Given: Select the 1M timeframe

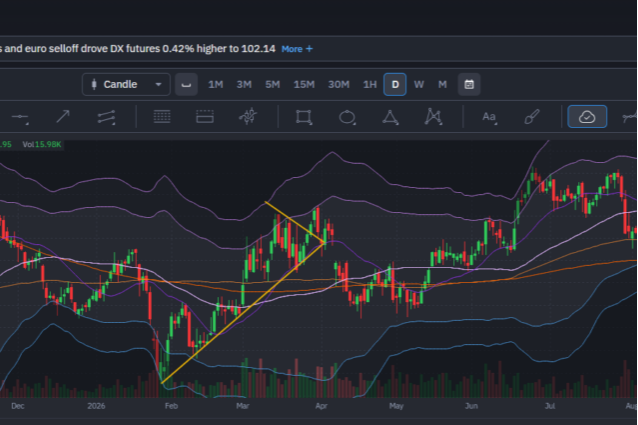Looking at the screenshot, I should coord(216,85).
